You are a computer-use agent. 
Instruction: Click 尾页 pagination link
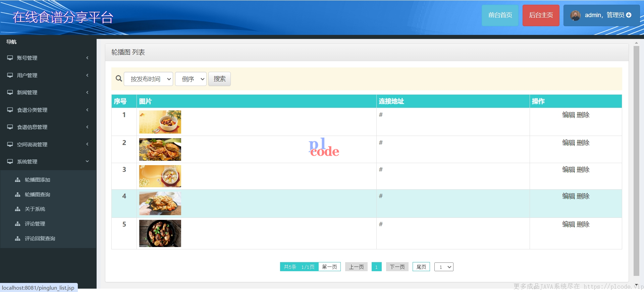[x=421, y=267]
